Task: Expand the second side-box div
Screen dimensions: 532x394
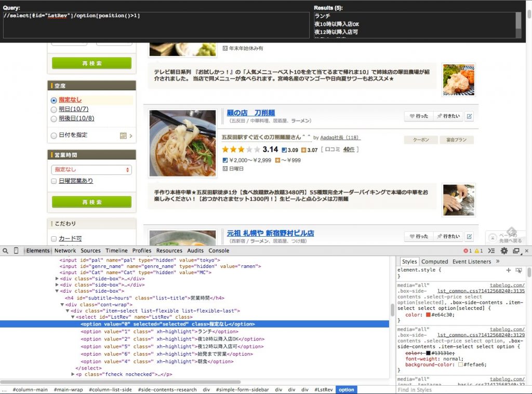Action: point(57,285)
